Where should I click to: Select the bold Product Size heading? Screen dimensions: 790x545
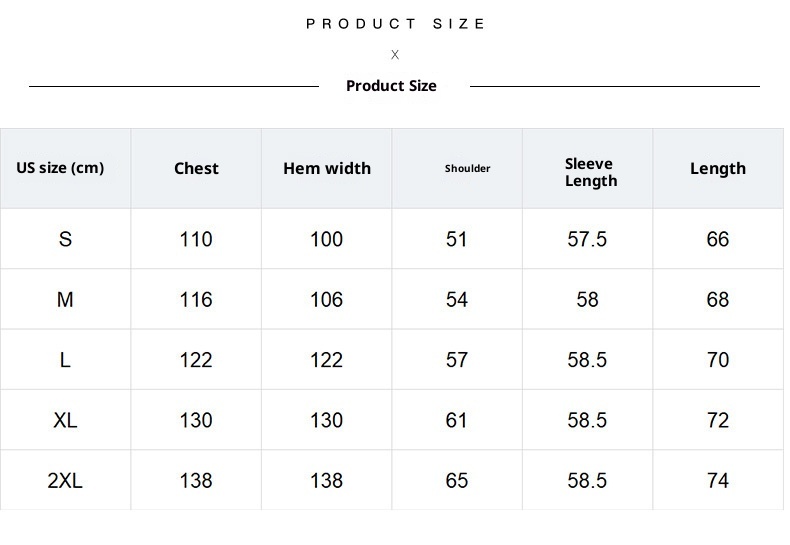point(391,86)
